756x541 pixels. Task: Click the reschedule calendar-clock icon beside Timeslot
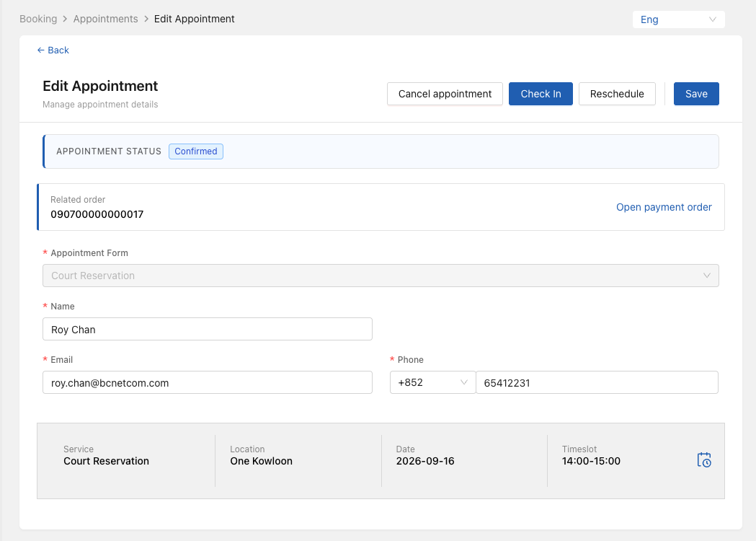point(704,460)
